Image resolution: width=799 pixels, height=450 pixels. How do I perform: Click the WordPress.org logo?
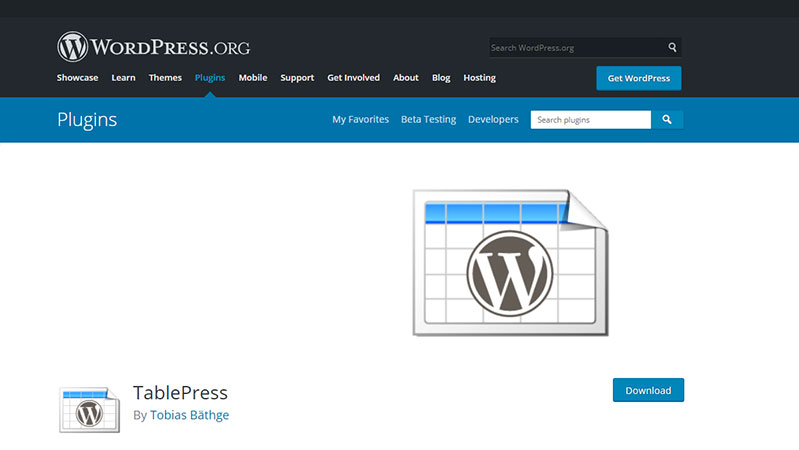pyautogui.click(x=153, y=47)
